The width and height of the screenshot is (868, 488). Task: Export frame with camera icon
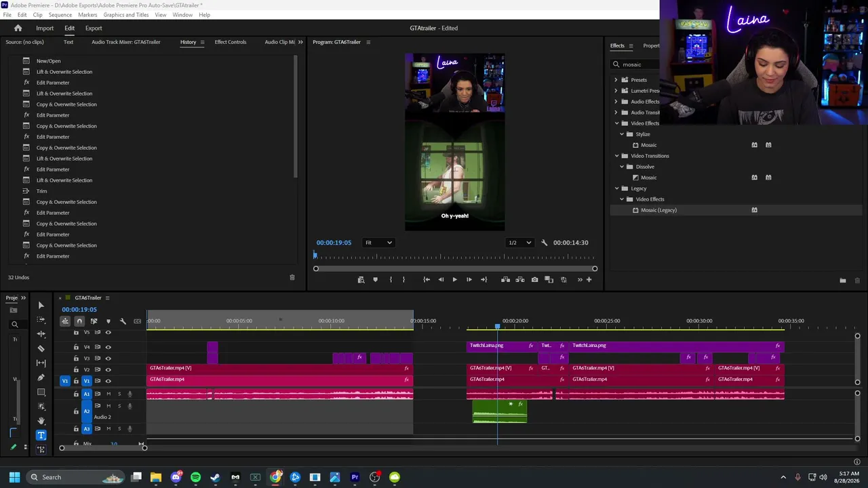[534, 280]
